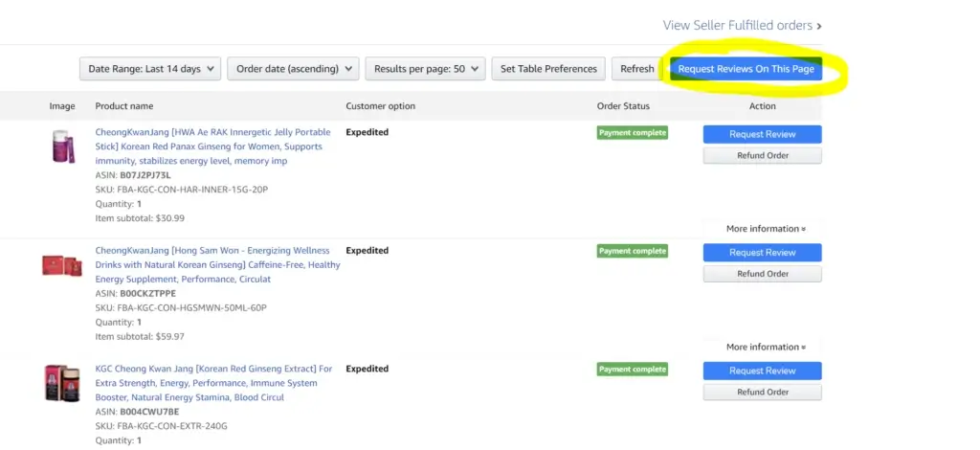Viewport: 980px width, 450px height.
Task: Click the purple jelly stick product thumbnail
Action: click(62, 147)
